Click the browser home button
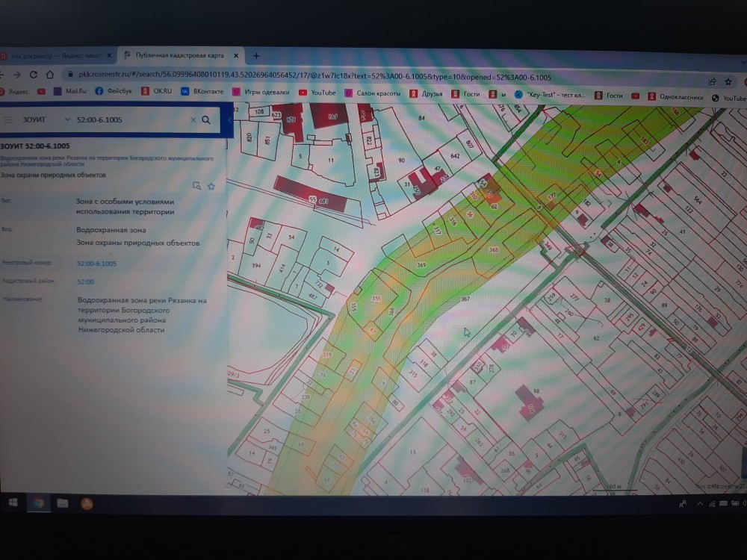Screen dimensions: 747x560 [49, 75]
